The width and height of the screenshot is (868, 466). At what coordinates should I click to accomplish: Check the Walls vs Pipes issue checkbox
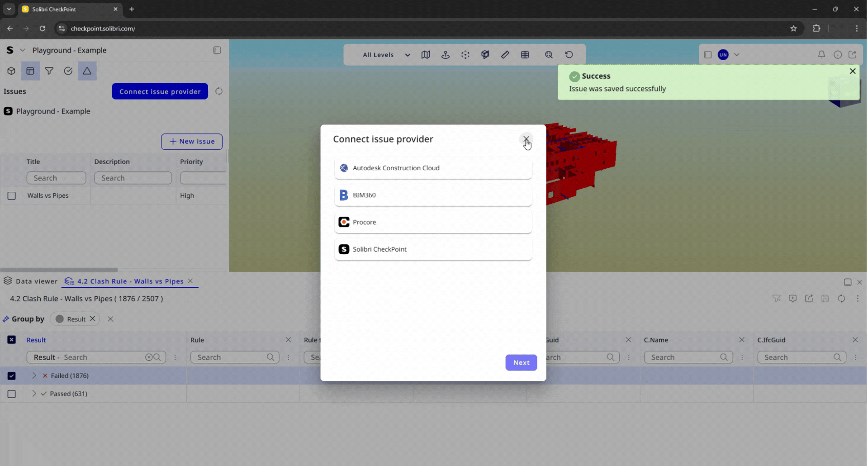[12, 196]
